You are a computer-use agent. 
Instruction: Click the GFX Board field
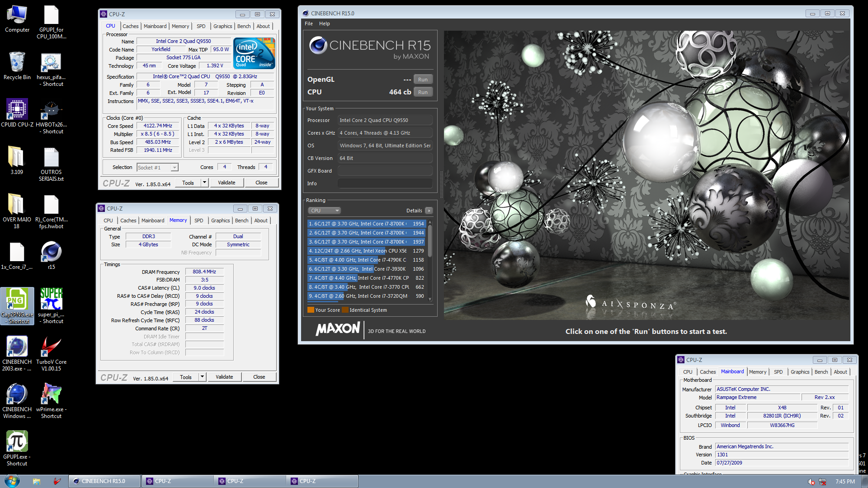(385, 171)
